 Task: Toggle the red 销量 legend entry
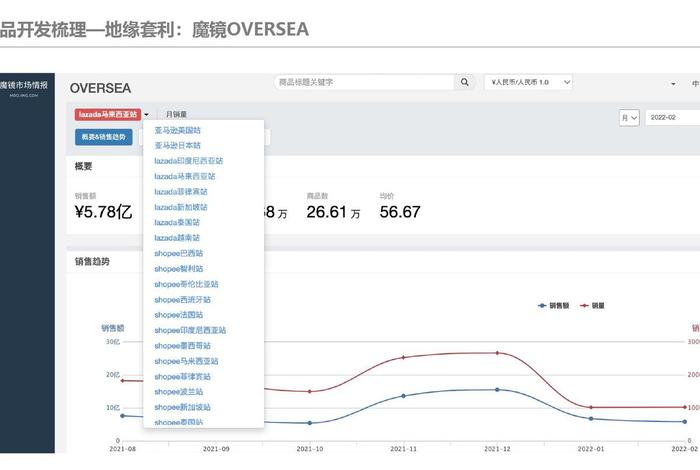pos(592,306)
